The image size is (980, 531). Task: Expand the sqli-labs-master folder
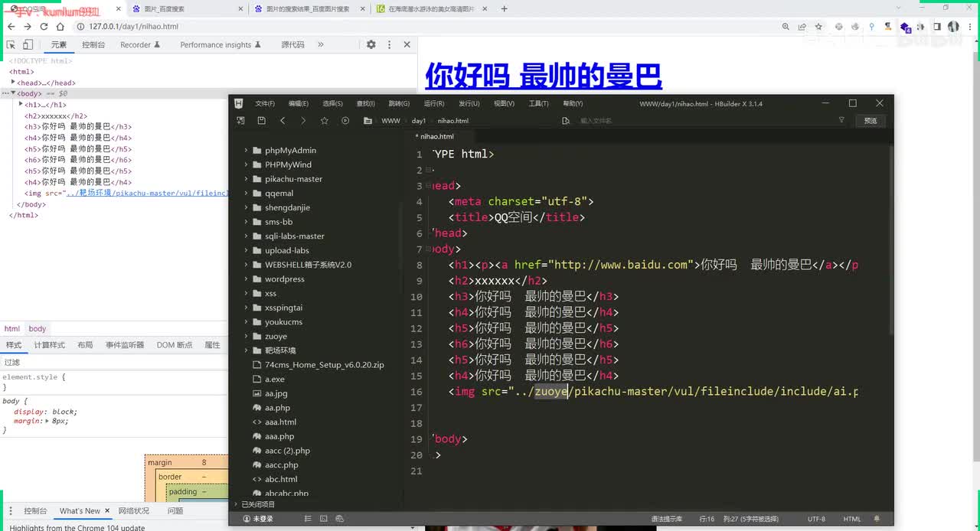point(246,236)
